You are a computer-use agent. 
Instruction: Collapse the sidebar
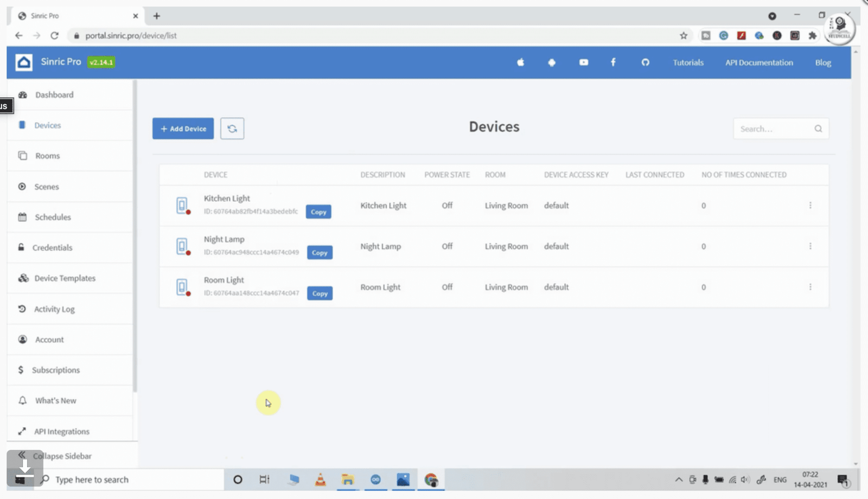point(62,456)
